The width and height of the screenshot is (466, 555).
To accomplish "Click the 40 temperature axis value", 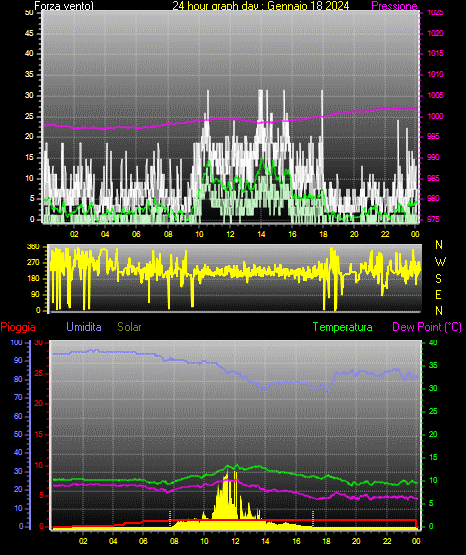I will coord(433,343).
